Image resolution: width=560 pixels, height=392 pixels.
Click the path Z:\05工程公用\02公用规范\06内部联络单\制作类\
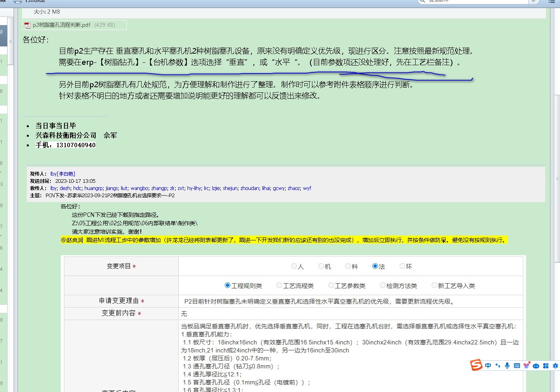coord(135,223)
